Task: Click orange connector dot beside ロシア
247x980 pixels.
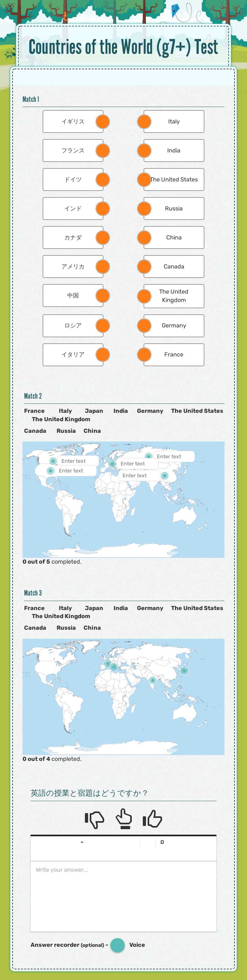Action: click(x=103, y=326)
